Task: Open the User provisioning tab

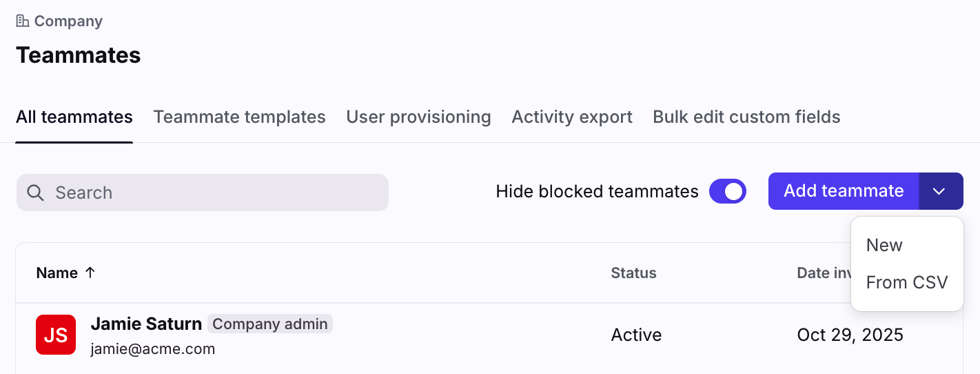Action: pyautogui.click(x=418, y=117)
